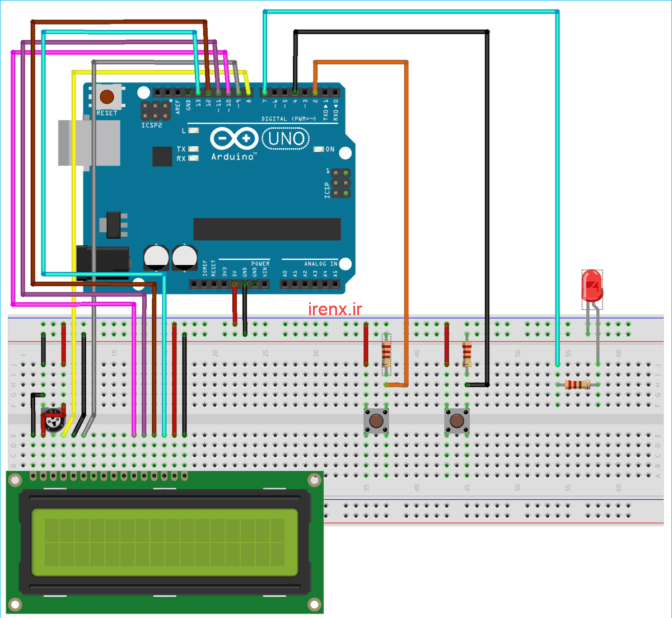Click the ICSP header near board's right edge
Screen dimensions: 672x618
[x=340, y=183]
